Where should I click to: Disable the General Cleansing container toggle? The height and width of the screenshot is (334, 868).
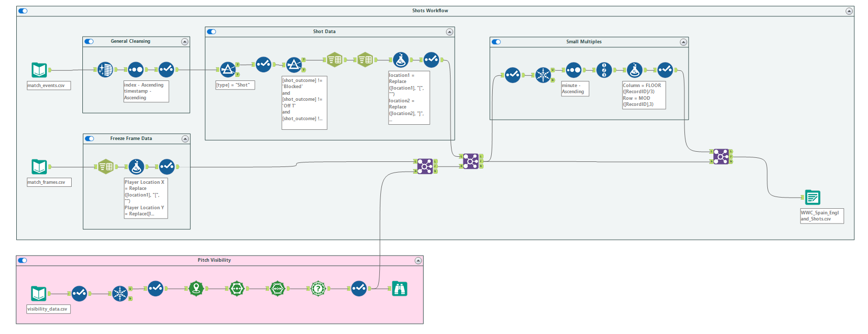pyautogui.click(x=89, y=42)
